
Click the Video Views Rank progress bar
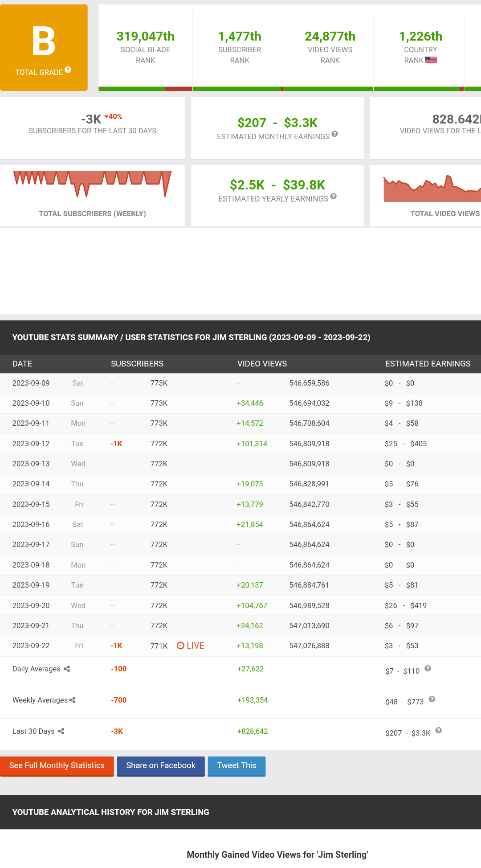tap(328, 89)
